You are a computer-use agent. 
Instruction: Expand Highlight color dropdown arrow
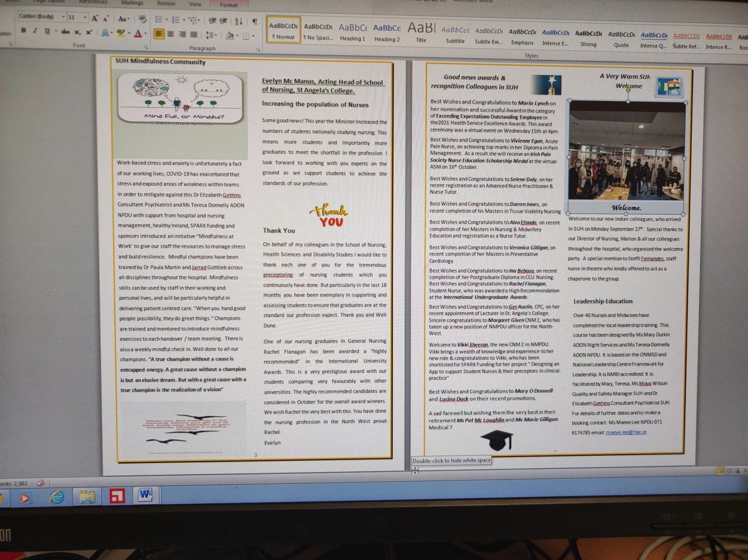129,33
